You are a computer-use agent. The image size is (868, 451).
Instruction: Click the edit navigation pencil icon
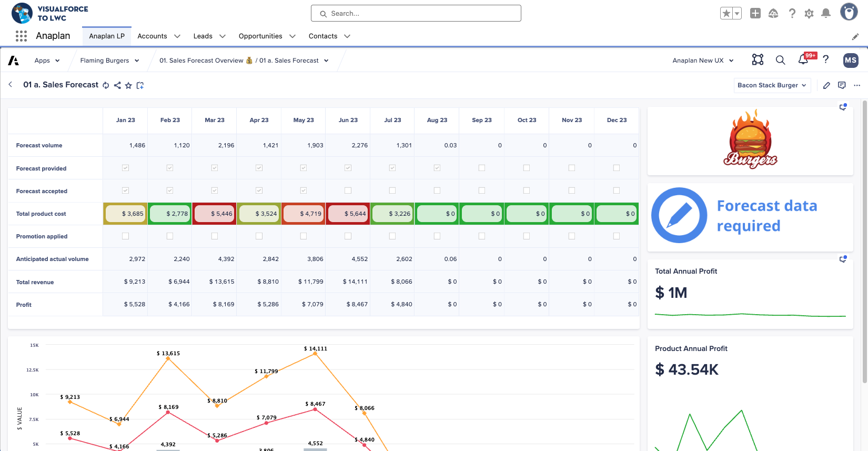(x=855, y=36)
